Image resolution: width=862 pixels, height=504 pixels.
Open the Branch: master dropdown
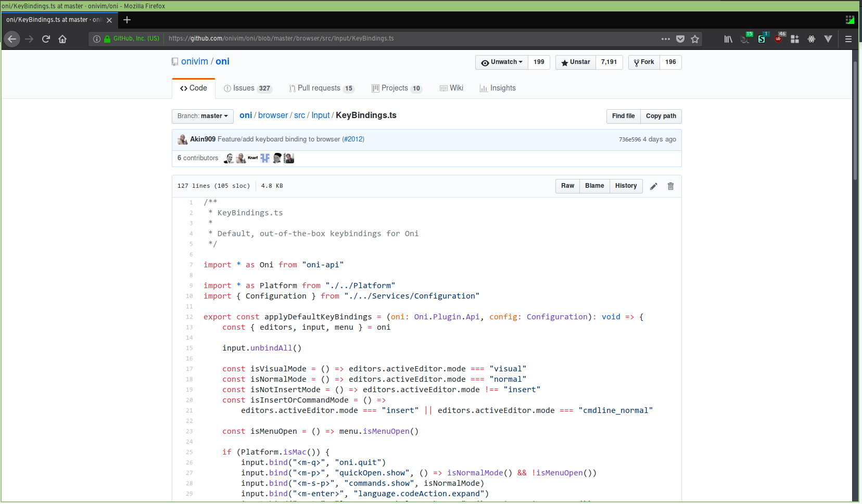click(202, 116)
